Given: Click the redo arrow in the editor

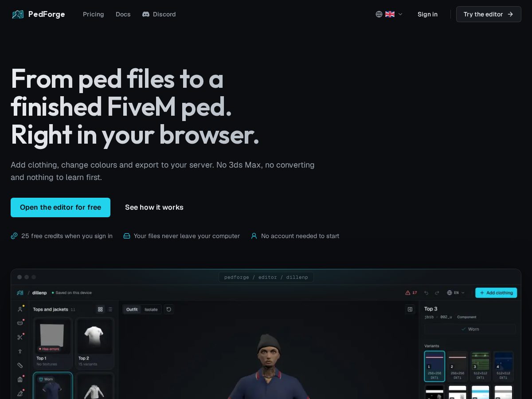Looking at the screenshot, I should pos(437,293).
